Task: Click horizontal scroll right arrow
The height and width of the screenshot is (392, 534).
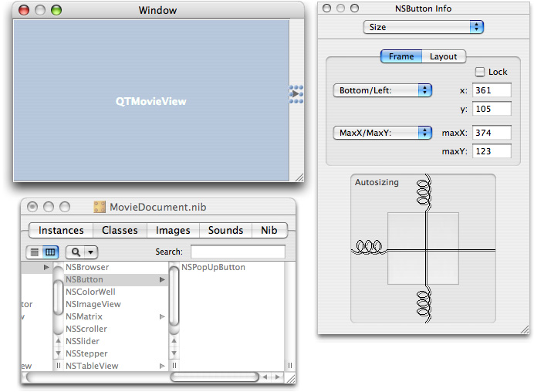Action: [278, 377]
